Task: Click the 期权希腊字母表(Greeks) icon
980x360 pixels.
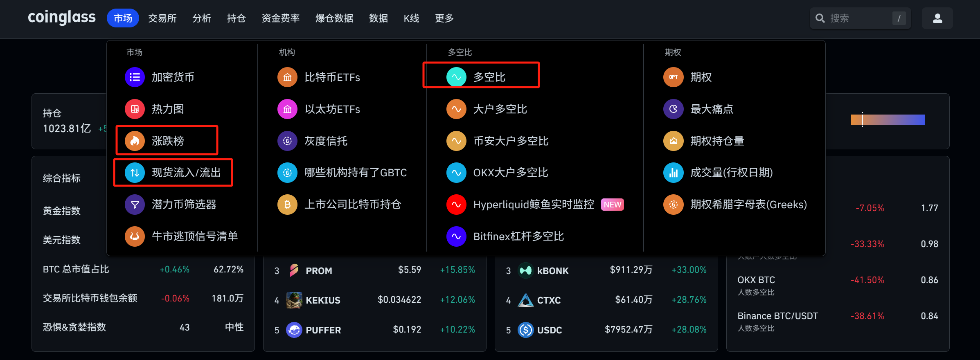Action: (x=673, y=205)
